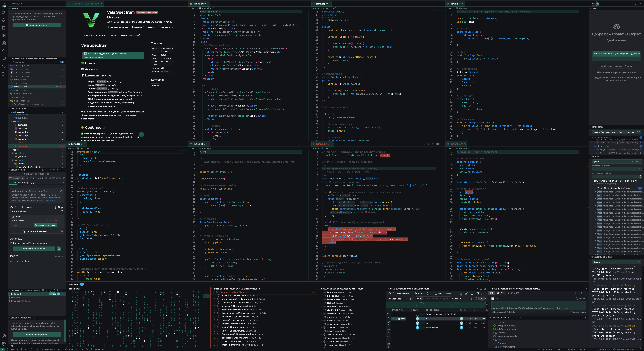Switch to the demo.html editor tab
The width and height of the screenshot is (644, 351).
click(x=199, y=4)
